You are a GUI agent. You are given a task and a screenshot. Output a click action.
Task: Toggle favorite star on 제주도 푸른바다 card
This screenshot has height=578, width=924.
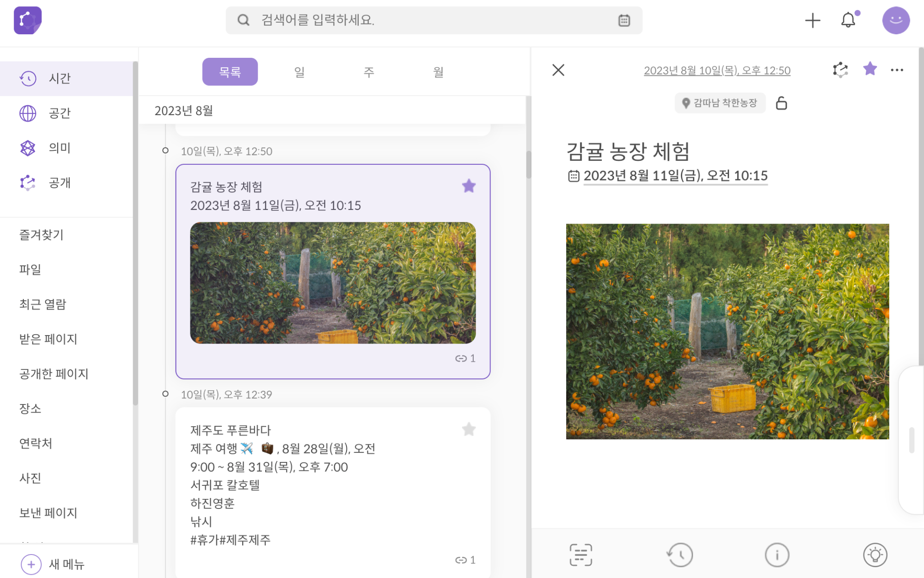tap(469, 429)
